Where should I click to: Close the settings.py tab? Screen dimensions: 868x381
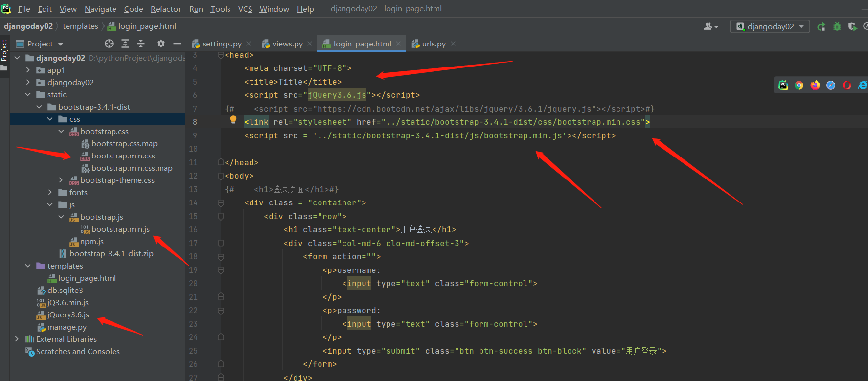pyautogui.click(x=249, y=44)
